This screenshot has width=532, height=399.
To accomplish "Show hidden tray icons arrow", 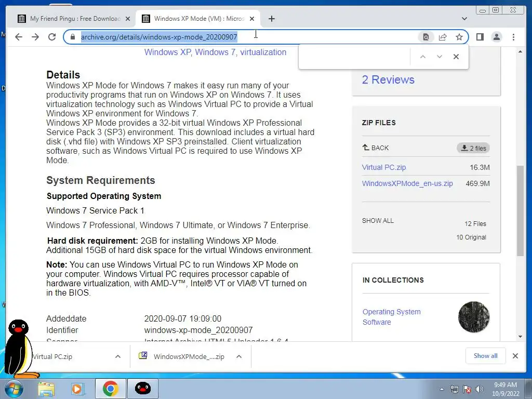I will pyautogui.click(x=442, y=389).
